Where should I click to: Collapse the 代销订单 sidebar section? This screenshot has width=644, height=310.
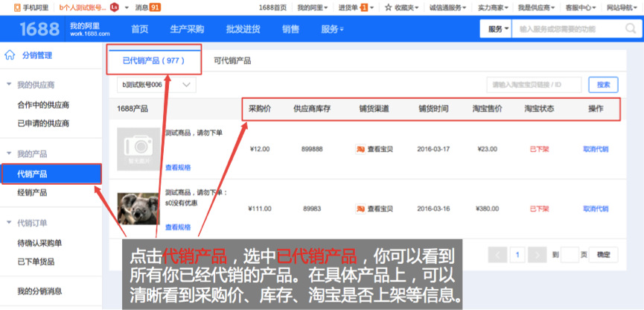coord(9,223)
